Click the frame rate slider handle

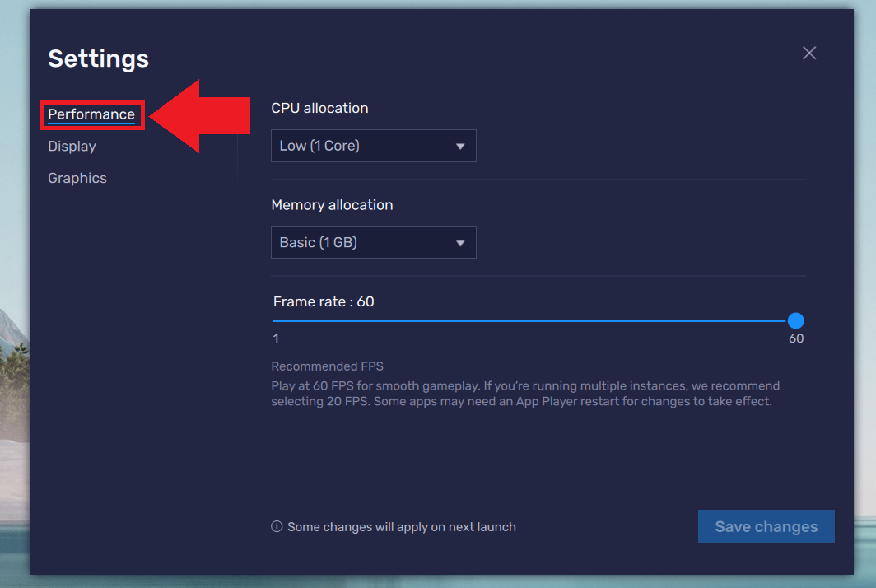[x=795, y=320]
